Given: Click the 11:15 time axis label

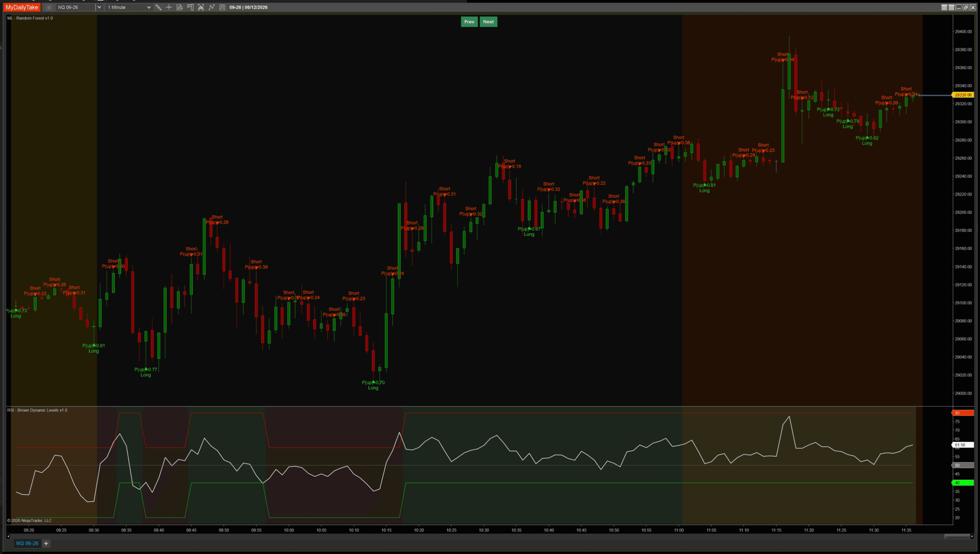Looking at the screenshot, I should [x=776, y=530].
